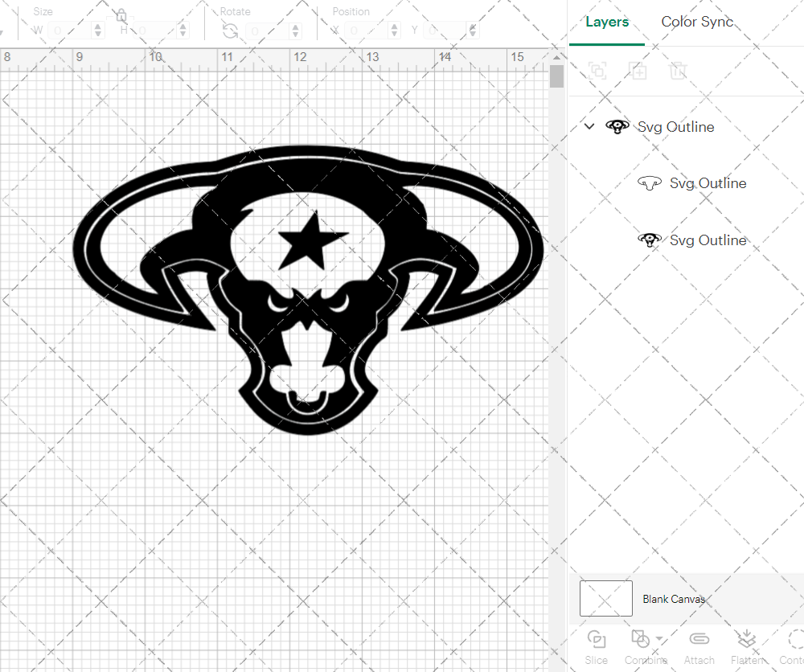Click the Duplicate layer icon
The height and width of the screenshot is (672, 804).
click(638, 71)
